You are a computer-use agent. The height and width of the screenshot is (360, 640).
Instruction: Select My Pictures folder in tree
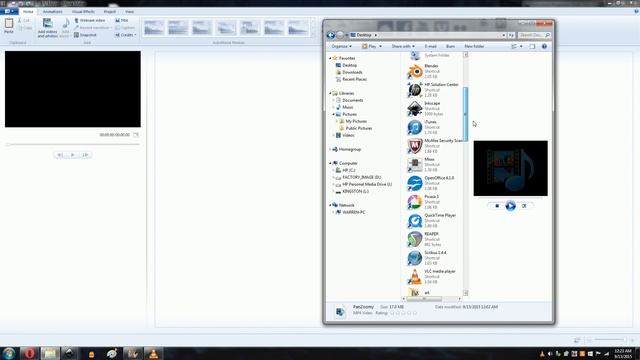coord(353,121)
